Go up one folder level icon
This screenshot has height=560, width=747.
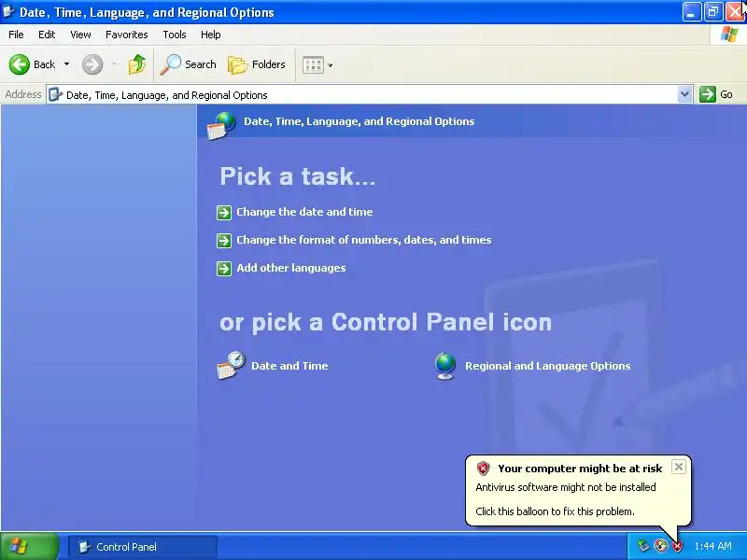tap(137, 64)
